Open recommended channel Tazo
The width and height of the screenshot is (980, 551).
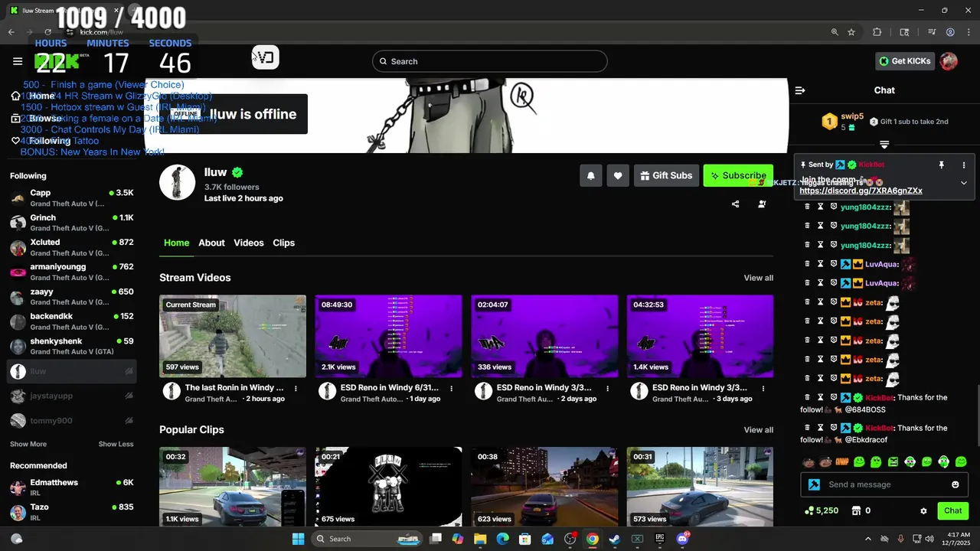(72, 512)
